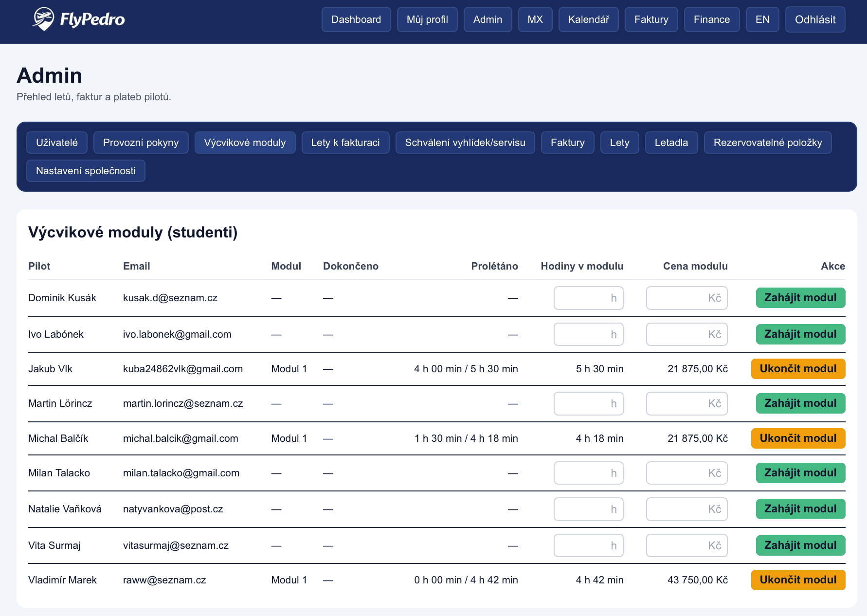867x616 pixels.
Task: Open the Kalendář nav item
Action: click(588, 19)
